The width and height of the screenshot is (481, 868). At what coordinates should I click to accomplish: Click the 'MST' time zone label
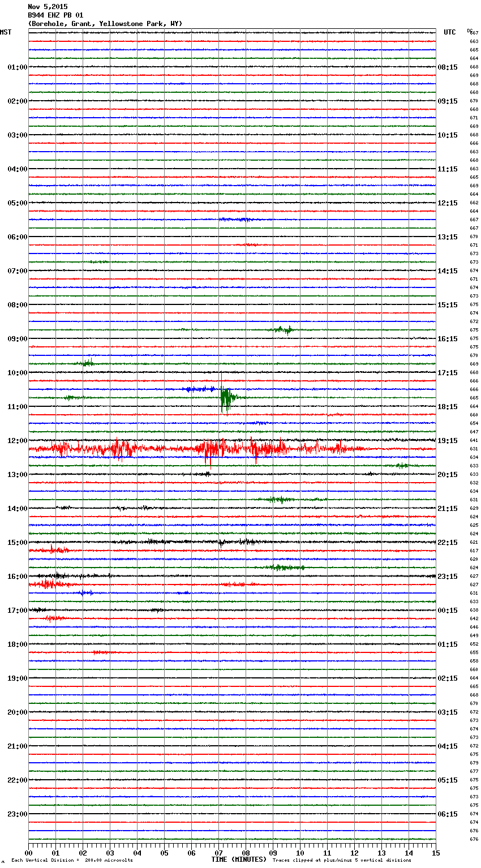click(6, 32)
